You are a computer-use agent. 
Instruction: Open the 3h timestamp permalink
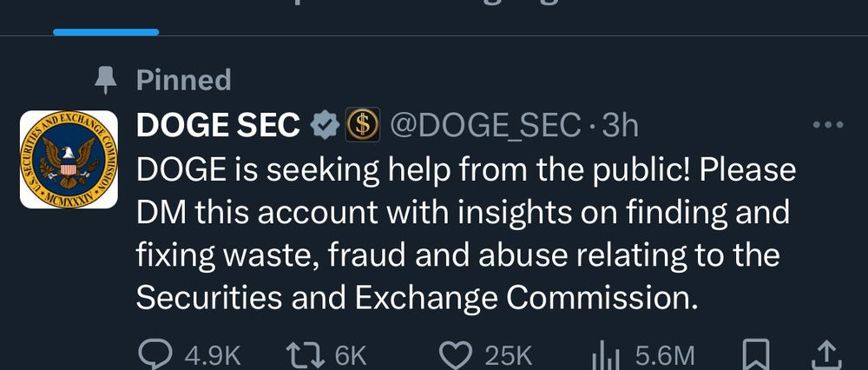point(619,127)
